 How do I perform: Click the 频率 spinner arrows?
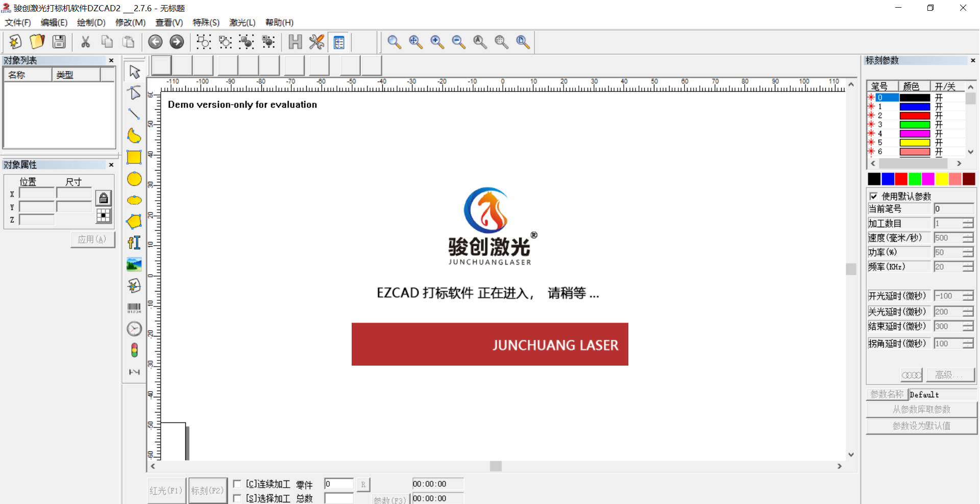click(968, 267)
